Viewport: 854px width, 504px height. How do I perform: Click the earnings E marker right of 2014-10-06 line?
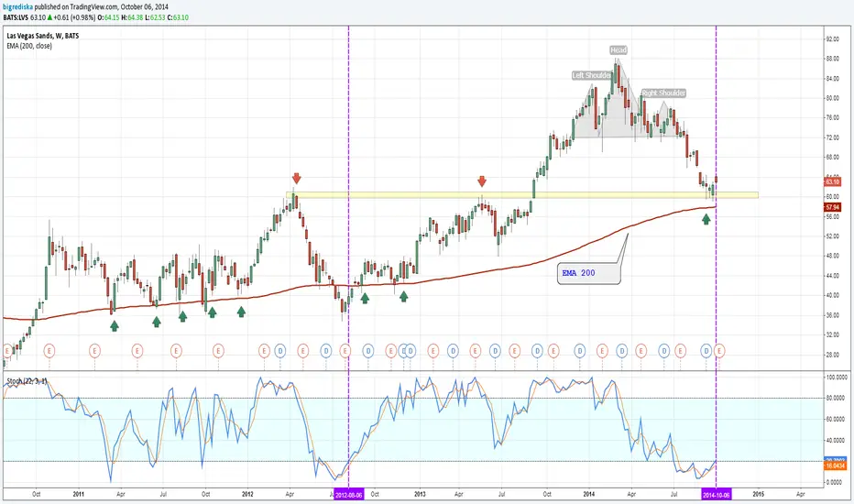[x=719, y=351]
